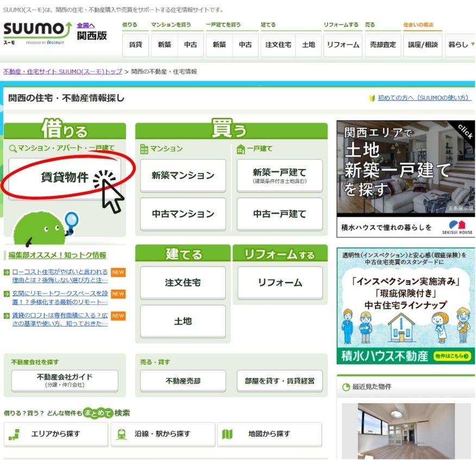Click the 不動産会社ガイド button

click(x=64, y=380)
